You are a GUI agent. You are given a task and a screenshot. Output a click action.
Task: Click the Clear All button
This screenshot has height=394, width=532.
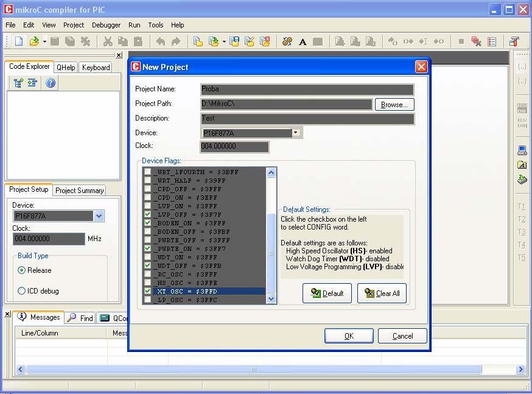[382, 293]
